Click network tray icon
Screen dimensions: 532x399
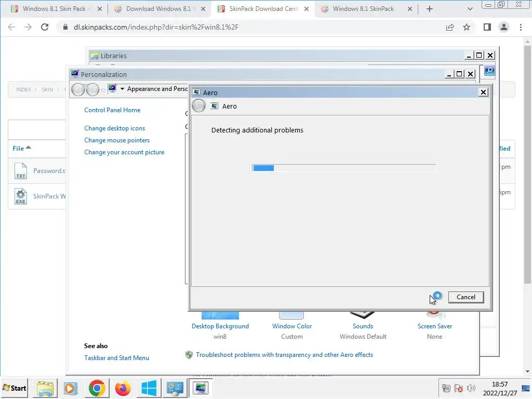pyautogui.click(x=446, y=388)
